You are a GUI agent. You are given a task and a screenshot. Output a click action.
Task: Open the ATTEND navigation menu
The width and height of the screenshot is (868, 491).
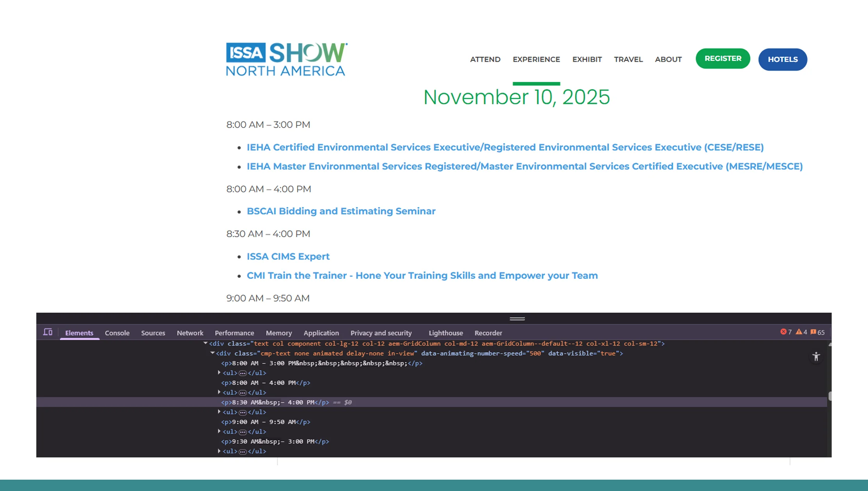point(485,59)
